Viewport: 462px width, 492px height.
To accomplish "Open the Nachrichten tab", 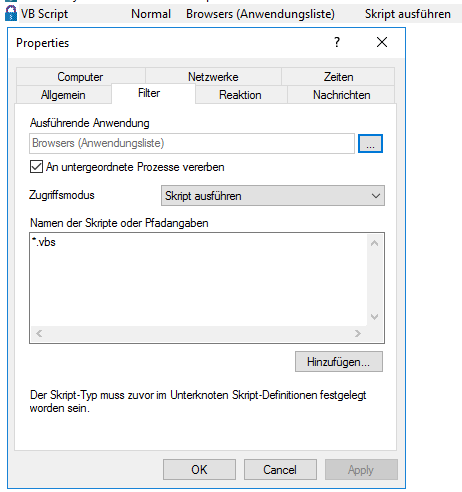I will pyautogui.click(x=341, y=95).
